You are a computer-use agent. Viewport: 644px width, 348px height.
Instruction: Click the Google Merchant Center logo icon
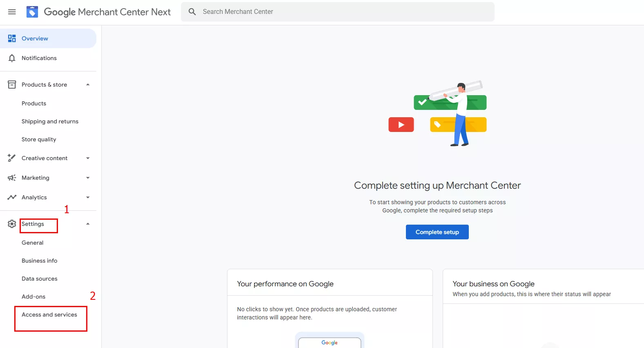click(x=32, y=12)
